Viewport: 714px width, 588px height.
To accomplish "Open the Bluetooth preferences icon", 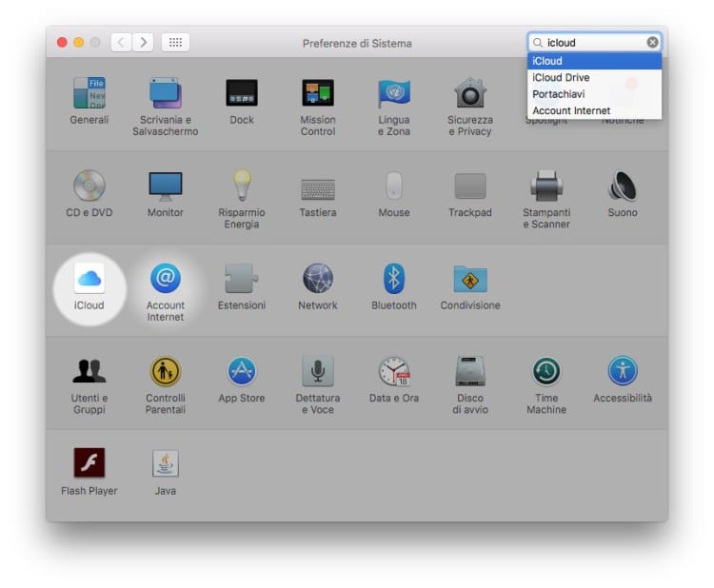I will tap(394, 278).
